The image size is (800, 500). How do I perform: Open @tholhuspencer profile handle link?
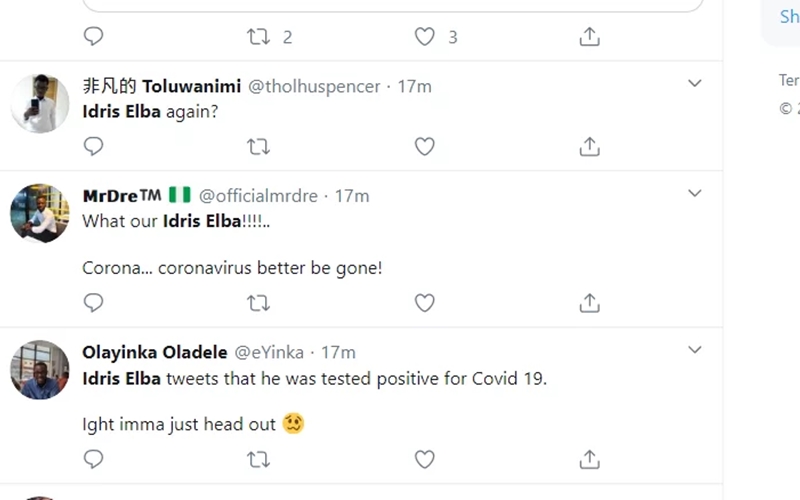point(314,86)
